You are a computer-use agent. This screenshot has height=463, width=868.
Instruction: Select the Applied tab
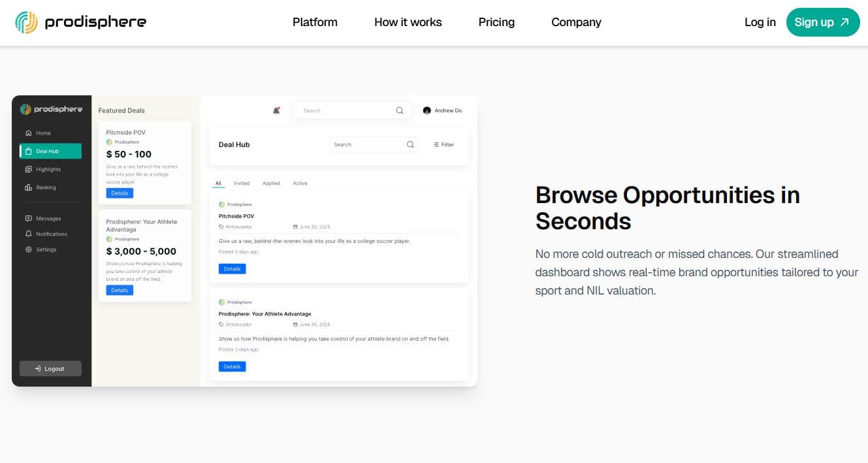pyautogui.click(x=271, y=184)
